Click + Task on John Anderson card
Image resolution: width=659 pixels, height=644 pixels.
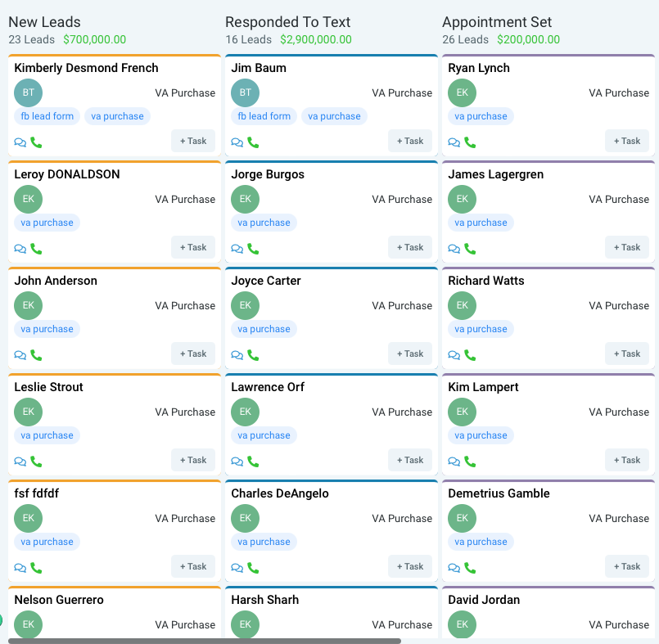193,354
